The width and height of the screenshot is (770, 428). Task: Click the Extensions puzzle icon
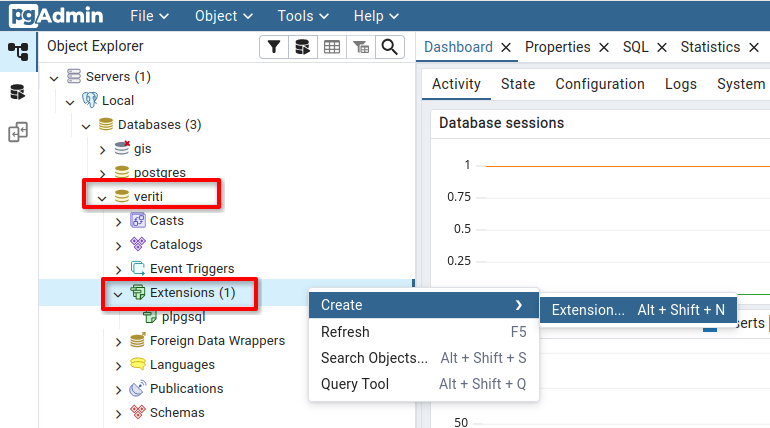138,292
